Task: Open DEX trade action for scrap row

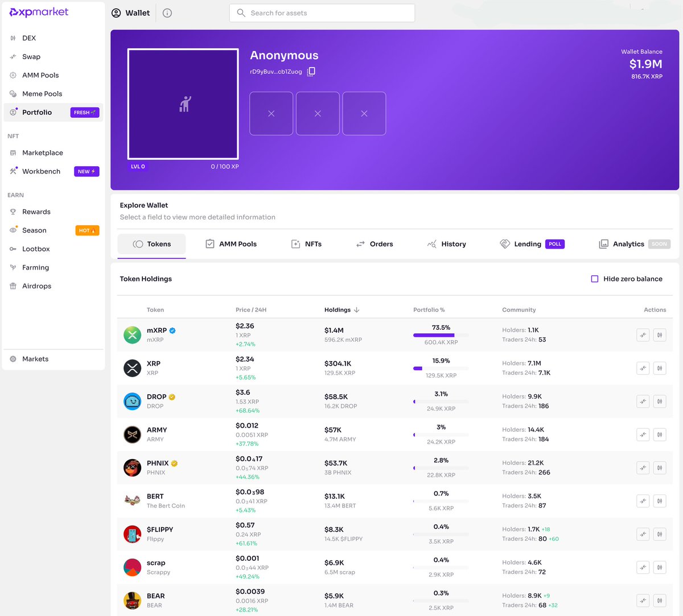Action: coord(660,567)
